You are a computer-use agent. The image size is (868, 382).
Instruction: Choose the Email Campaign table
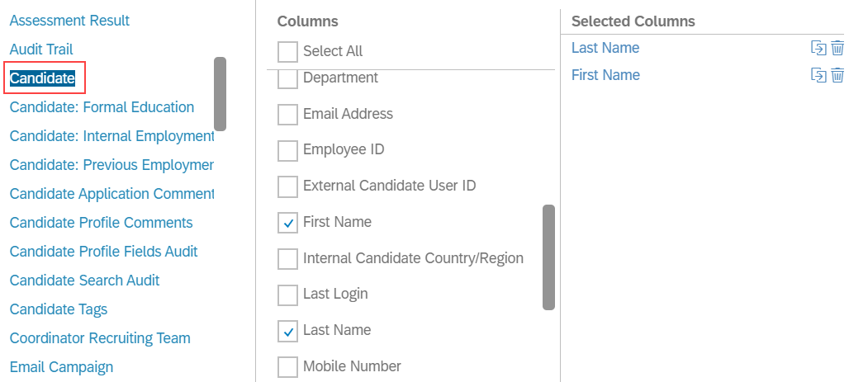click(x=61, y=367)
